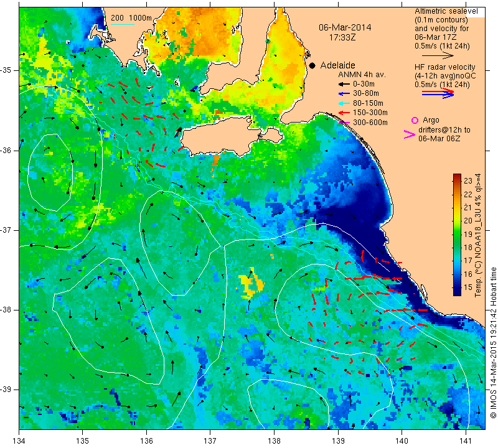Viewport: 498px width, 448px height.
Task: Click longitude label 134
Action: point(19,441)
